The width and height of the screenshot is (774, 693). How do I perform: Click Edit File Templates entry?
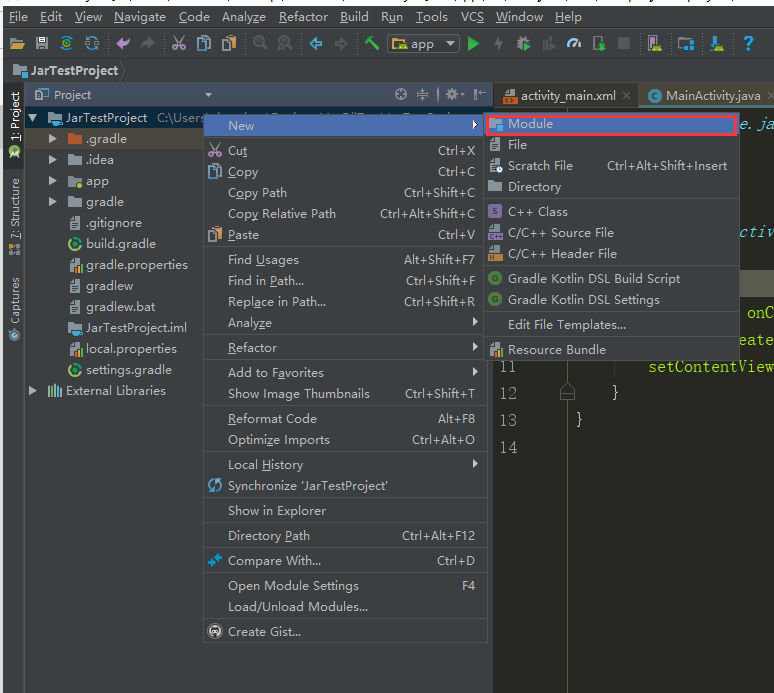tap(612, 325)
